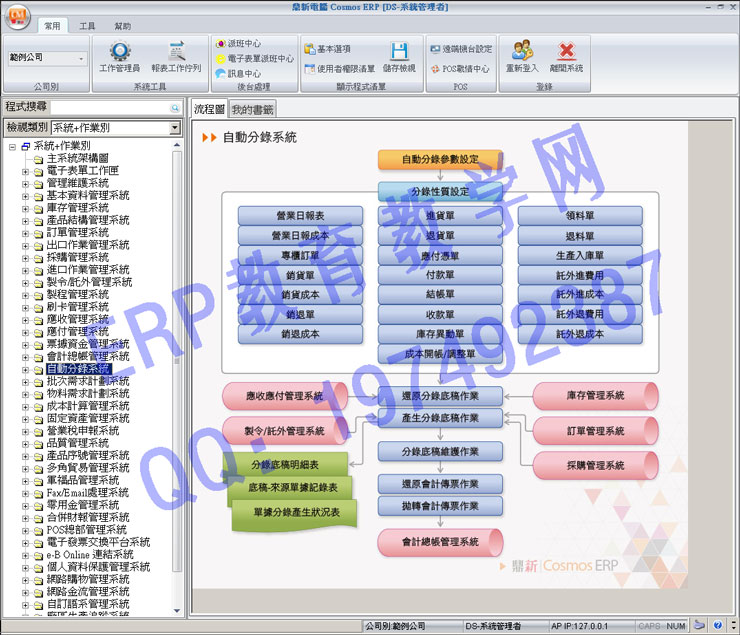
Task: Click the tree panel scrollbar thumb
Action: (x=177, y=361)
